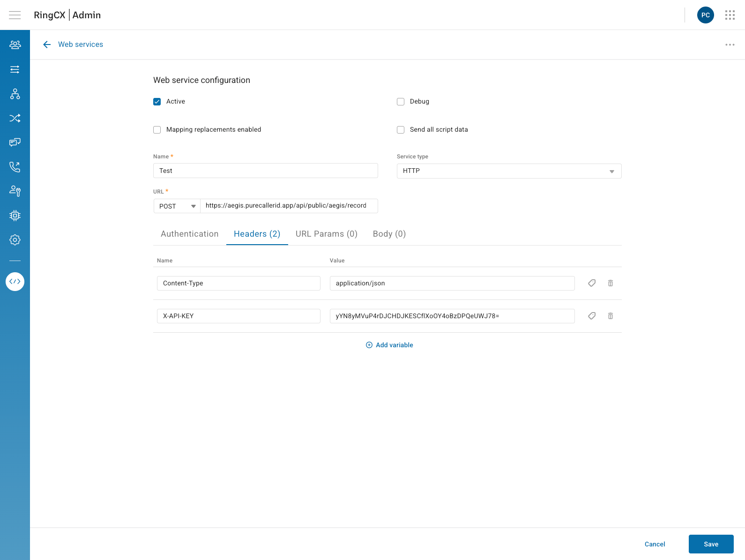Open the hierarchy tree sidebar icon
Image resolution: width=745 pixels, height=560 pixels.
(x=15, y=94)
